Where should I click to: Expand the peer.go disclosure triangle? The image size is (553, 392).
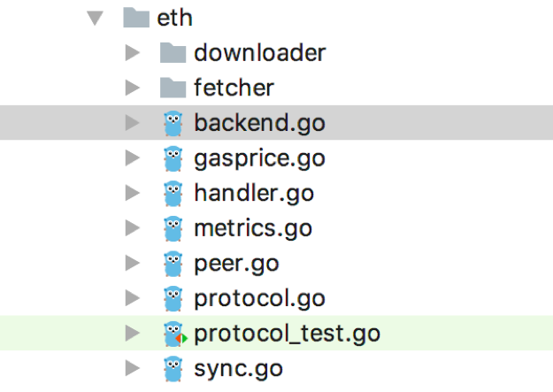(x=133, y=263)
